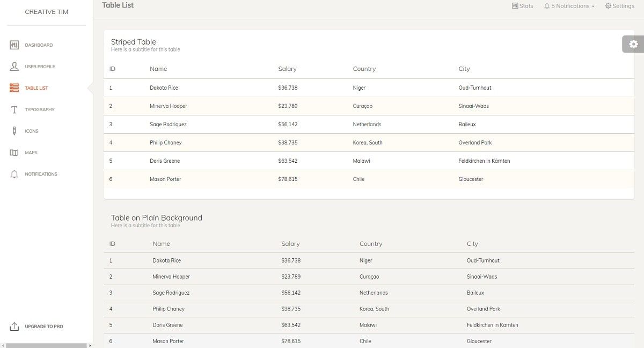Collapse the sidebar using its edge arrow
Viewport: 644px width, 348px height.
point(90,345)
